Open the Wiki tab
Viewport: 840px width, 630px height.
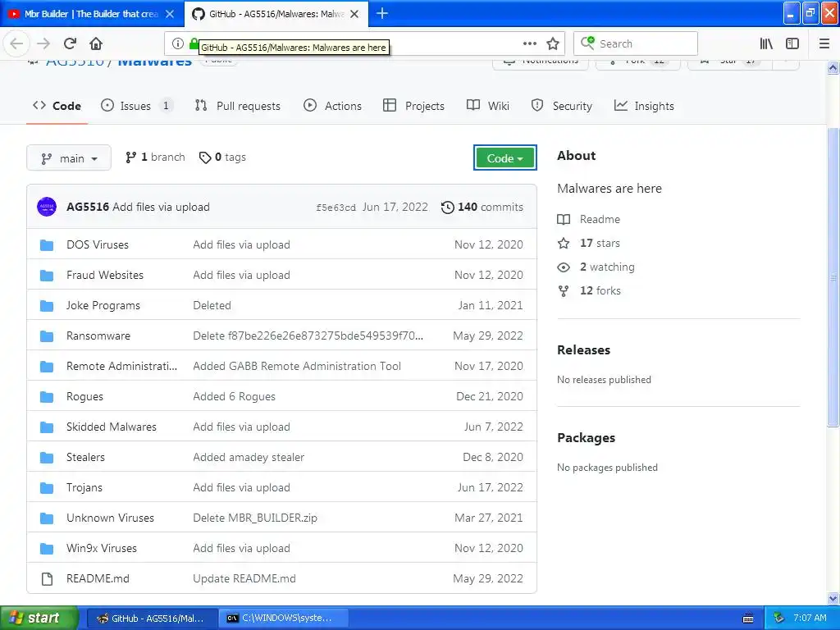(x=487, y=106)
